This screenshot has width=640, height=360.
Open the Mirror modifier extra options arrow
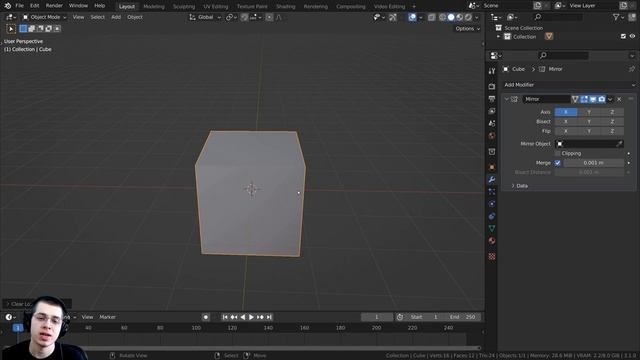tap(610, 99)
